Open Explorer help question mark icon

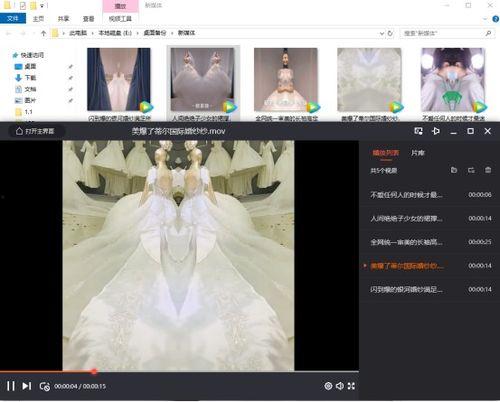click(x=496, y=19)
